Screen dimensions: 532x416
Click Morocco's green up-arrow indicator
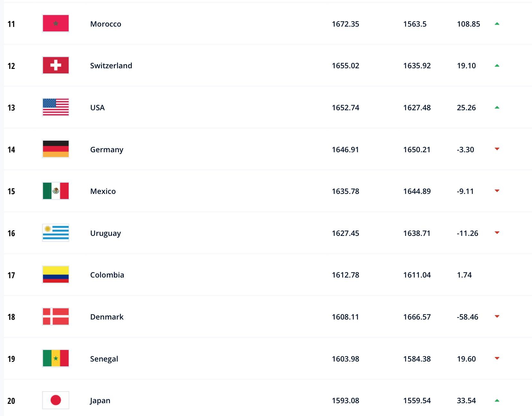497,24
